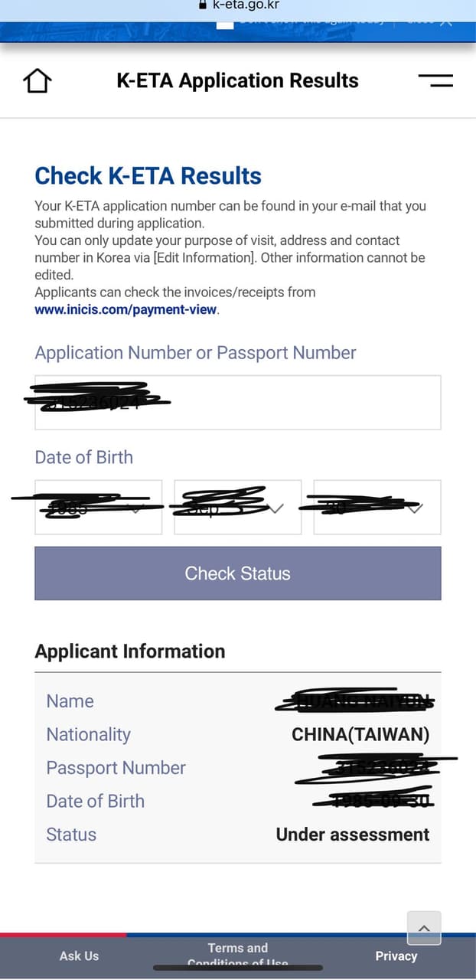476x980 pixels.
Task: Tap the K-ETA Application Results page title
Action: click(x=237, y=81)
